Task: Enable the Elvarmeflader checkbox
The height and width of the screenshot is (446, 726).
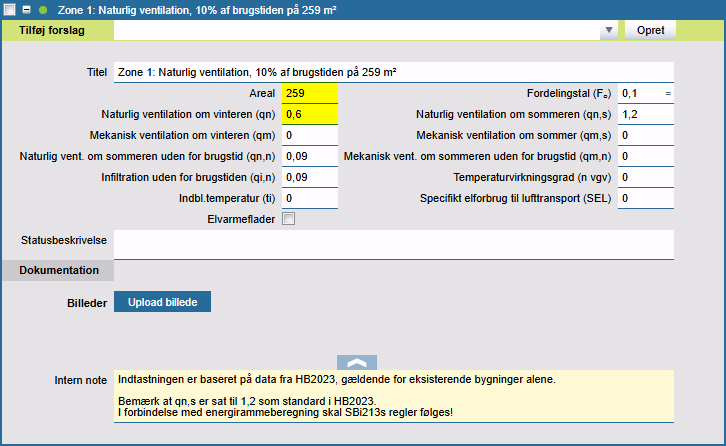Action: coord(289,219)
